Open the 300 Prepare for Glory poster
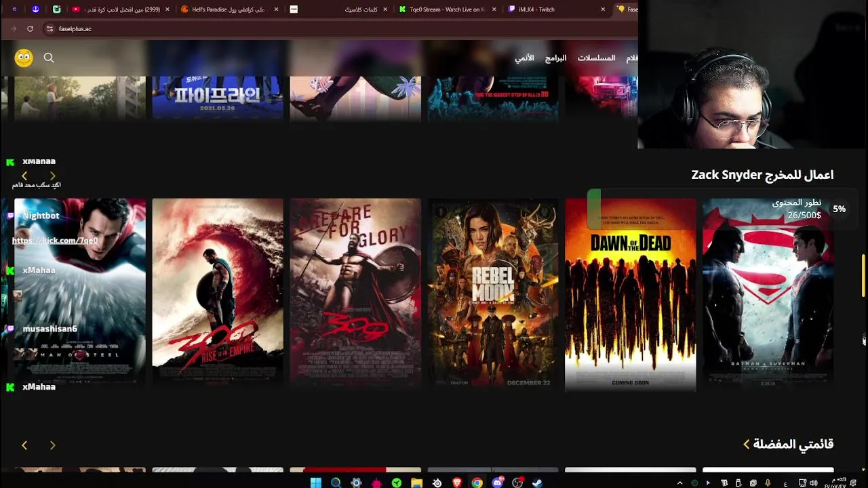Screen dimensions: 868x488 [355, 291]
